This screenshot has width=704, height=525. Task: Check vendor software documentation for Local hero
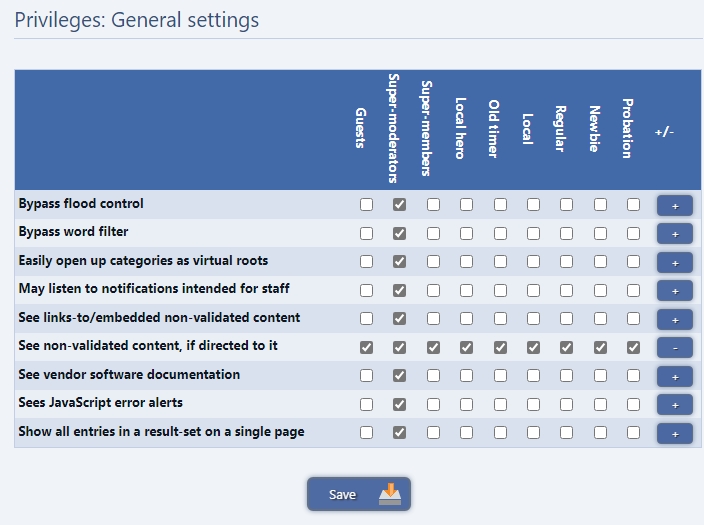pos(466,376)
